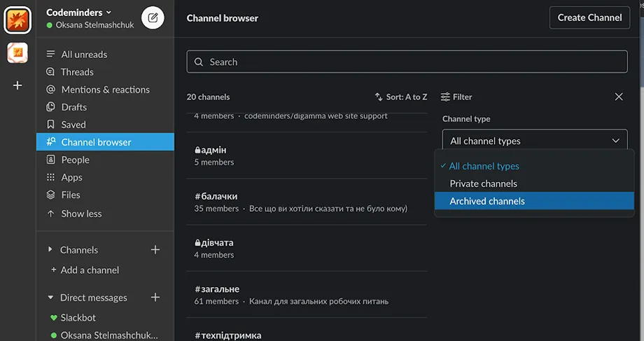Close the filter panel with X

point(619,97)
